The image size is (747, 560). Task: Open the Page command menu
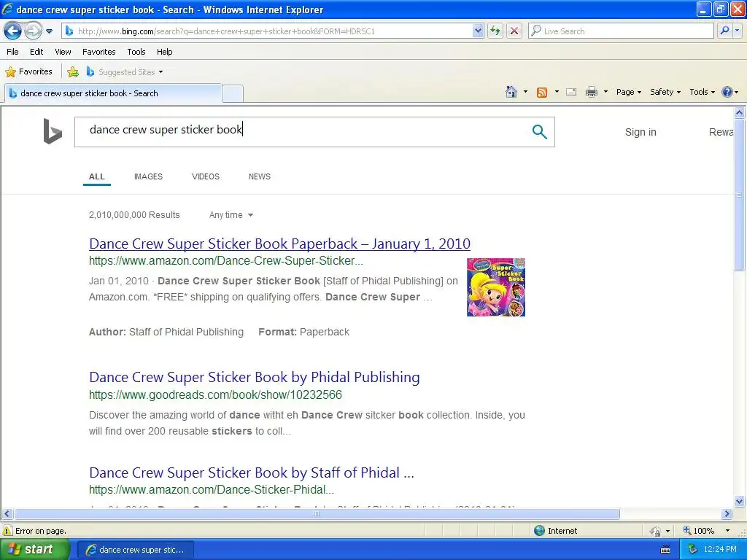click(x=628, y=92)
